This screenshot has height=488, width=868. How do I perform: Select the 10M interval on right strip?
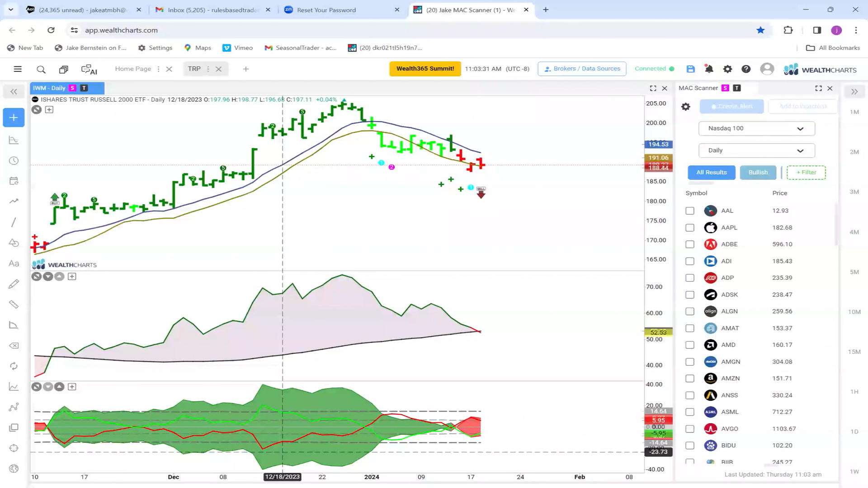click(854, 312)
